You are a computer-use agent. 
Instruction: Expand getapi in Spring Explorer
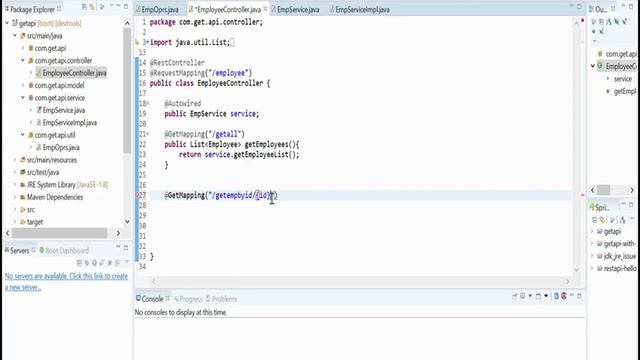click(592, 231)
